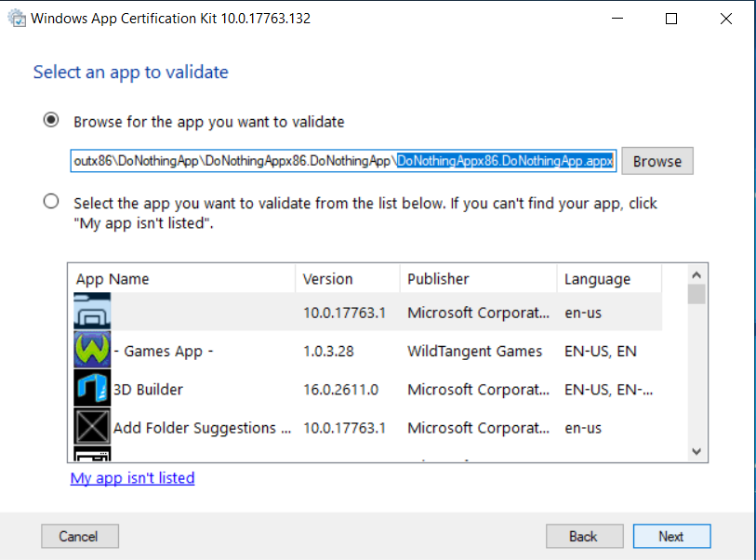Image resolution: width=756 pixels, height=560 pixels.
Task: Click the app package path input field
Action: [x=343, y=161]
